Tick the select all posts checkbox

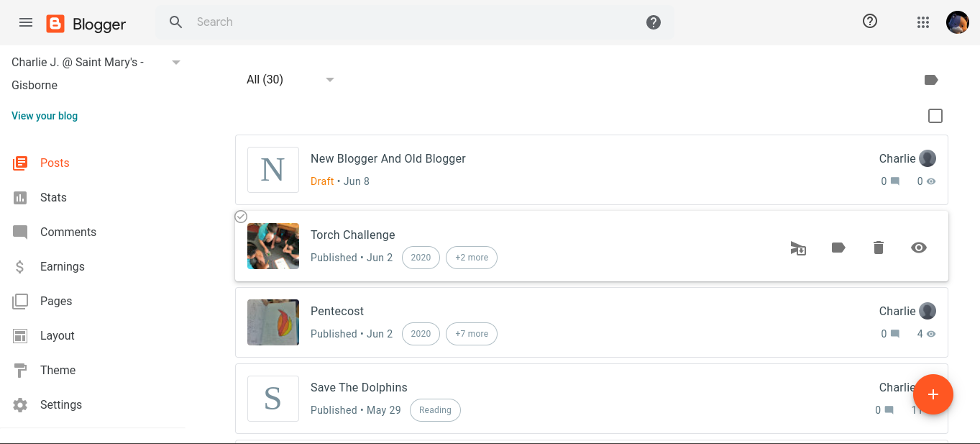coord(935,116)
